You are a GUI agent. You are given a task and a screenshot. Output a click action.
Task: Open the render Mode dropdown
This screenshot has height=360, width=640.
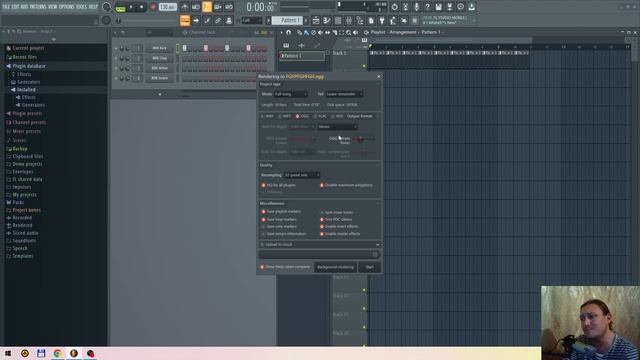coord(291,94)
